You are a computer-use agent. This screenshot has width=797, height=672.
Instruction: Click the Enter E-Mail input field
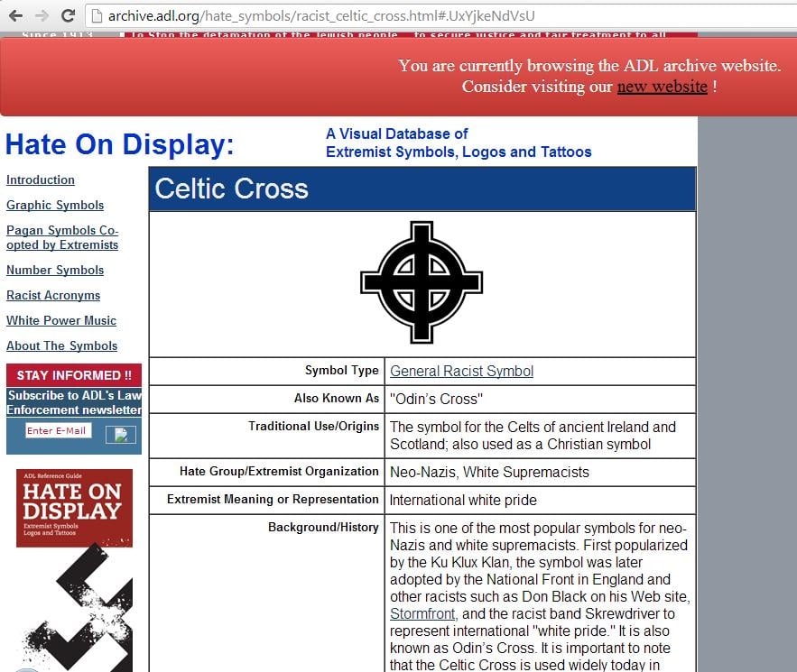click(x=59, y=430)
